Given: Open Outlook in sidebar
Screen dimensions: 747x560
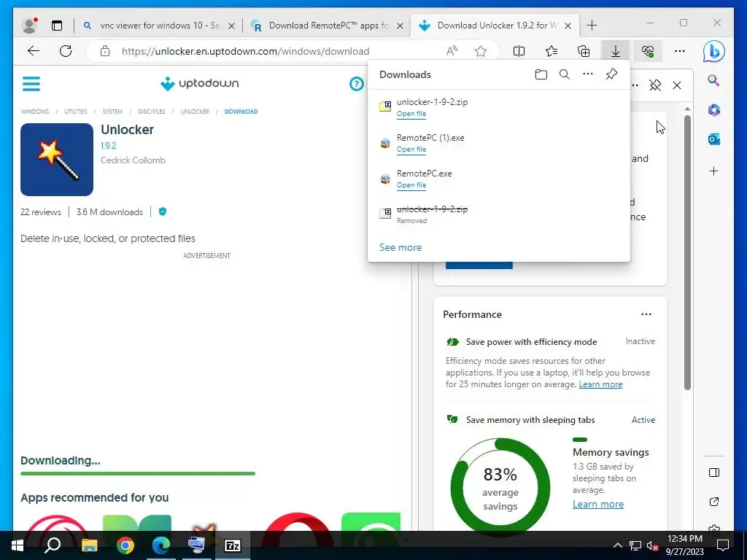Looking at the screenshot, I should tap(713, 139).
